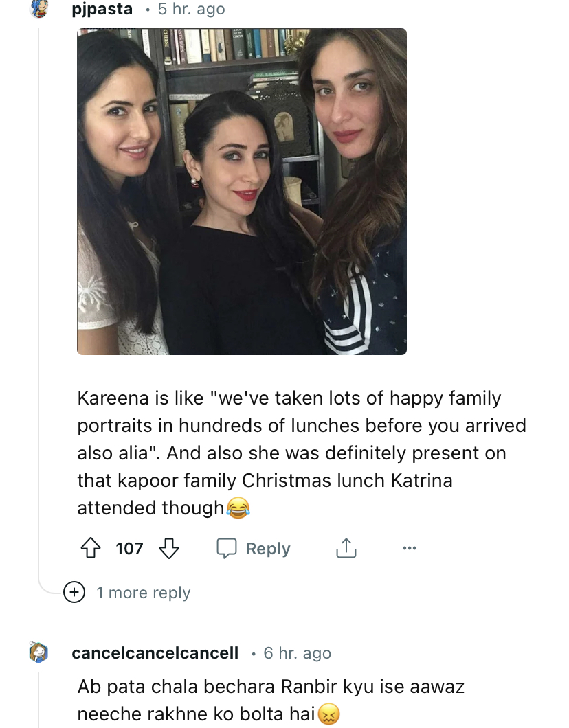Tap the "6 hr. ago" timestamp
569x728 pixels.
tap(297, 652)
